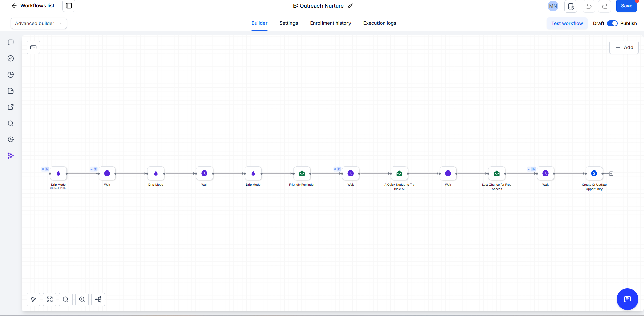Screen dimensions: 644x316
Task: Zoom out of the canvas
Action: point(66,299)
